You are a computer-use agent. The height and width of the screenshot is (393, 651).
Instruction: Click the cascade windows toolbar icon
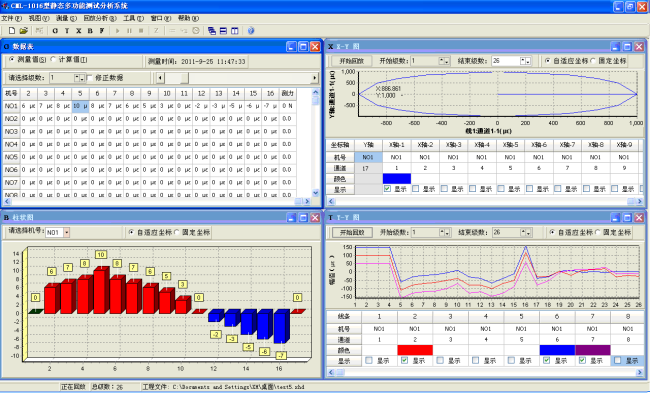click(212, 30)
